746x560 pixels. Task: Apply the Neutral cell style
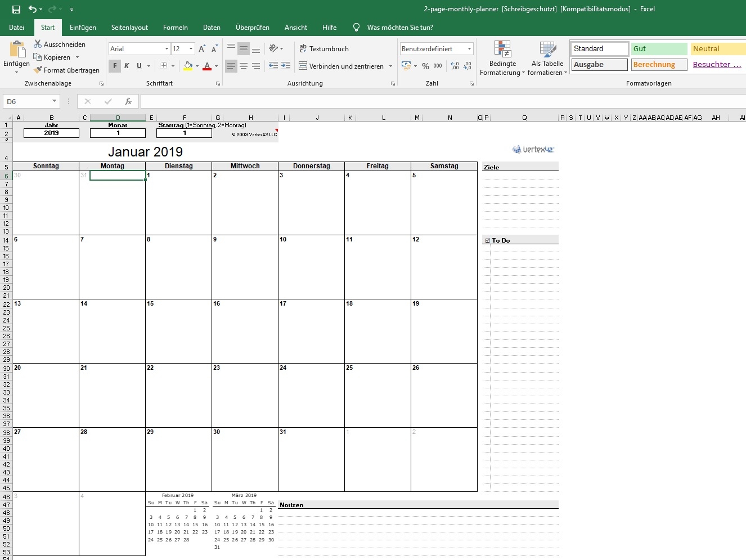click(x=718, y=49)
